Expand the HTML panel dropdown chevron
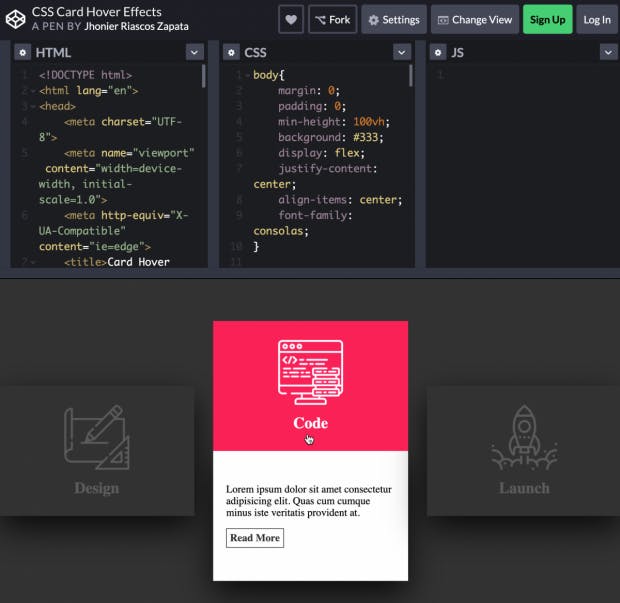The width and height of the screenshot is (620, 603). (194, 52)
